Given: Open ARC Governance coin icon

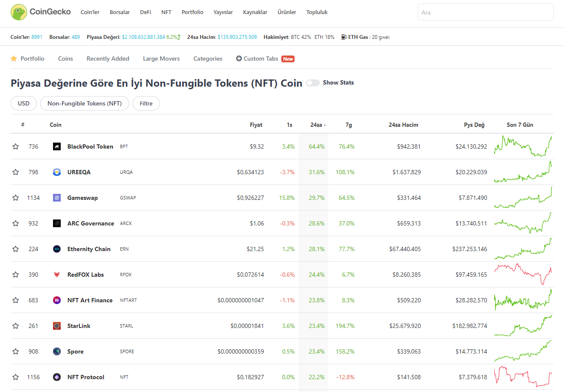Looking at the screenshot, I should click(x=57, y=223).
